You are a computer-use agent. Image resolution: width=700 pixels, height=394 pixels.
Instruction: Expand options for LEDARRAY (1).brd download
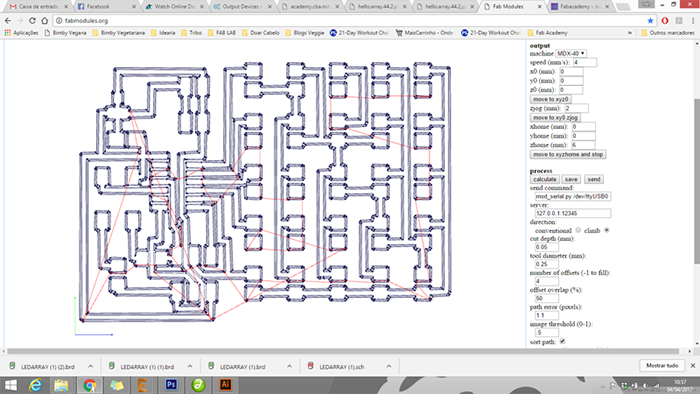pos(289,366)
